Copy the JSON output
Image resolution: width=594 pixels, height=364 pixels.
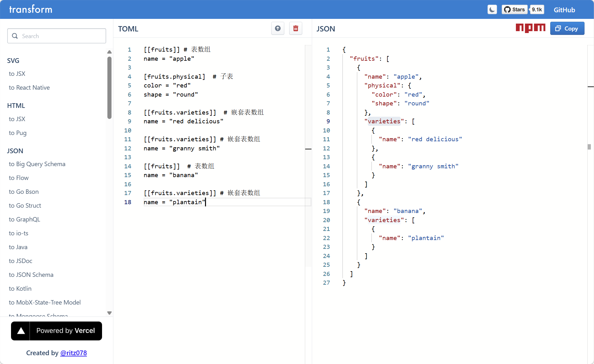tap(567, 28)
